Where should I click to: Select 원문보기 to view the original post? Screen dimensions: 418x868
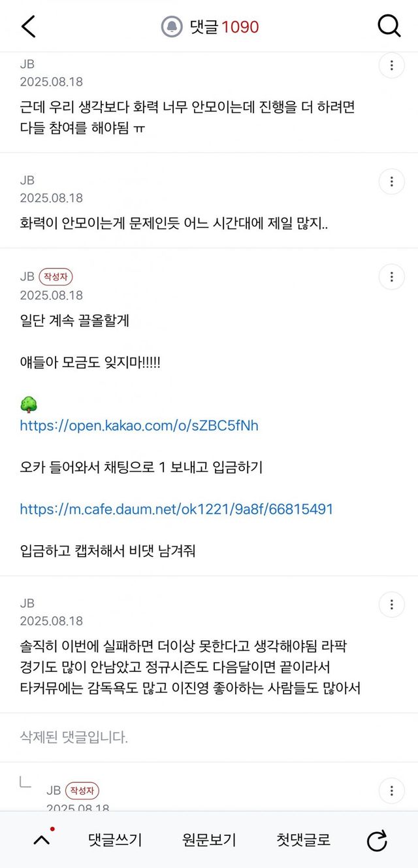(209, 841)
